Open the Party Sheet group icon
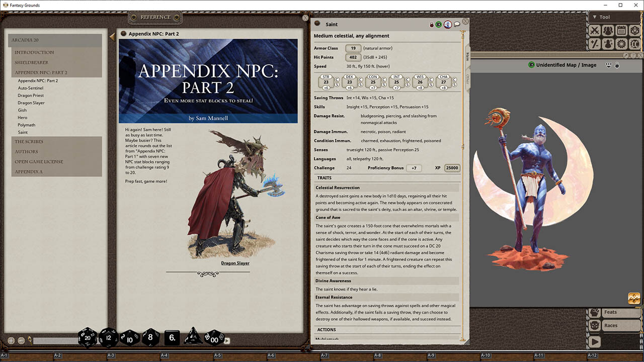This screenshot has width=644, height=362. pyautogui.click(x=609, y=30)
